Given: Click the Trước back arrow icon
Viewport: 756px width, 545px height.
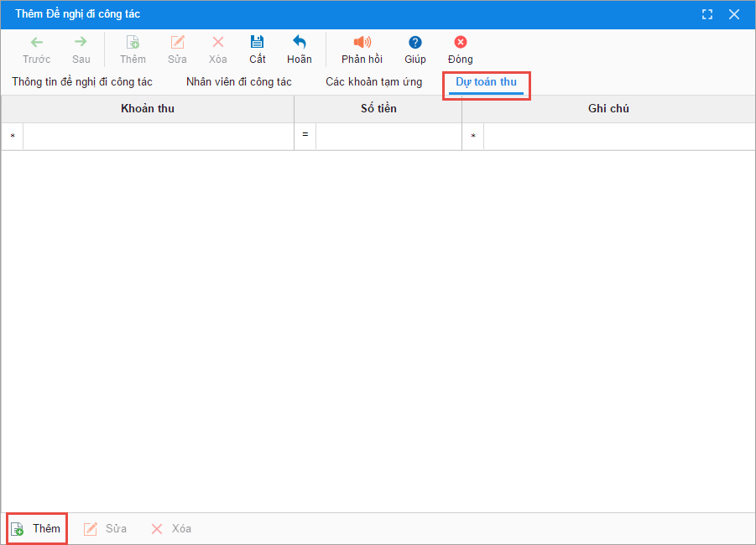Looking at the screenshot, I should 37,43.
